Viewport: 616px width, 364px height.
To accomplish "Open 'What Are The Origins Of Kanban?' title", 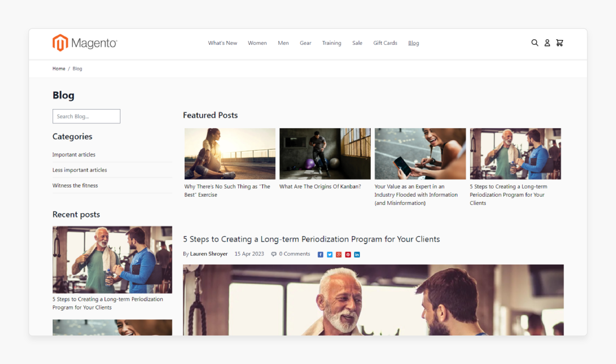I will (x=320, y=186).
